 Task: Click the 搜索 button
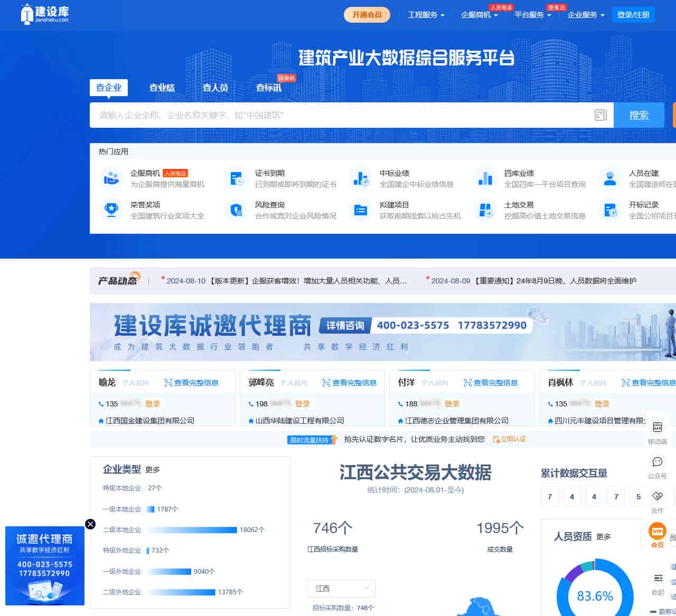coord(639,115)
